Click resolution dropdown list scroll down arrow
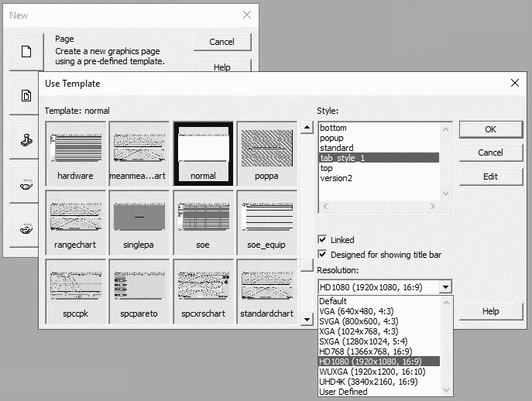This screenshot has height=401, width=532. (x=446, y=390)
